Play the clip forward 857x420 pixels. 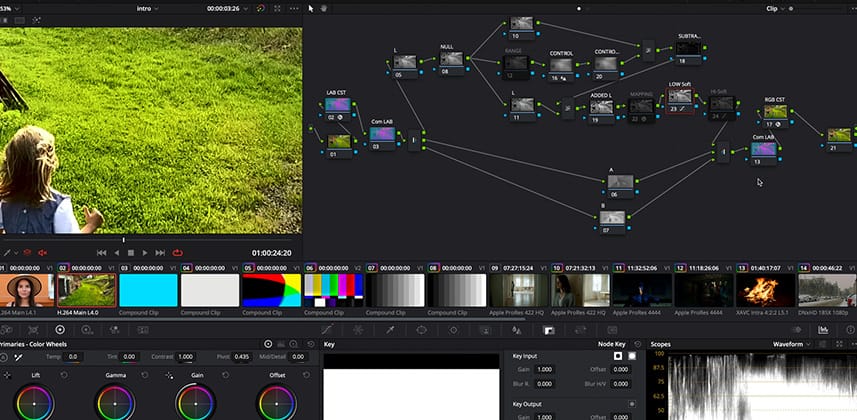(x=145, y=253)
